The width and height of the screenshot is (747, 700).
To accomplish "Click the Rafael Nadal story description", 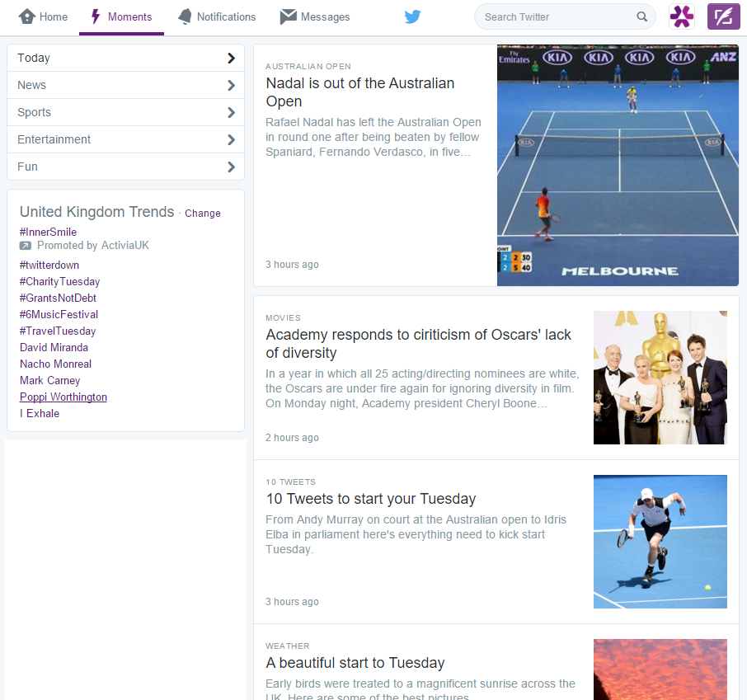I will point(373,137).
